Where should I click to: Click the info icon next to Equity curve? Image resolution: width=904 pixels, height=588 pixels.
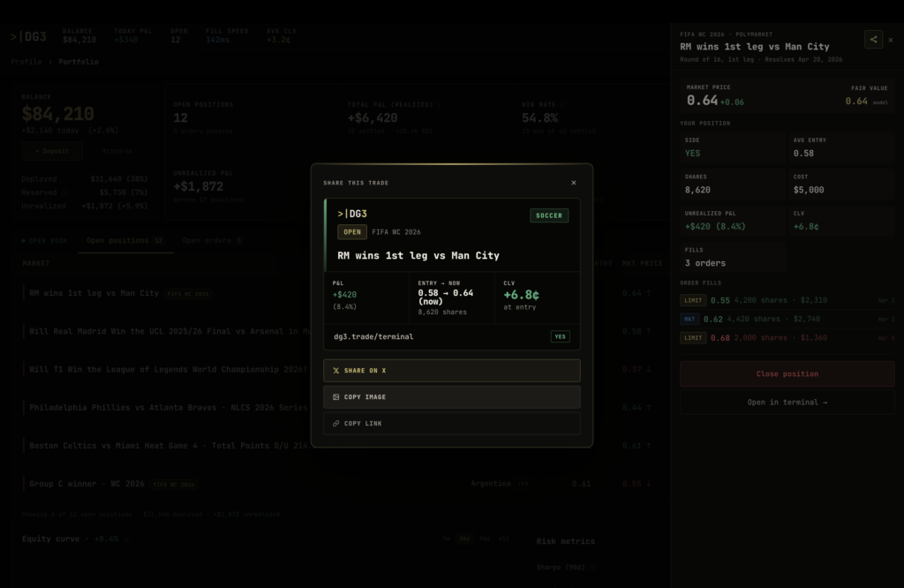(127, 539)
